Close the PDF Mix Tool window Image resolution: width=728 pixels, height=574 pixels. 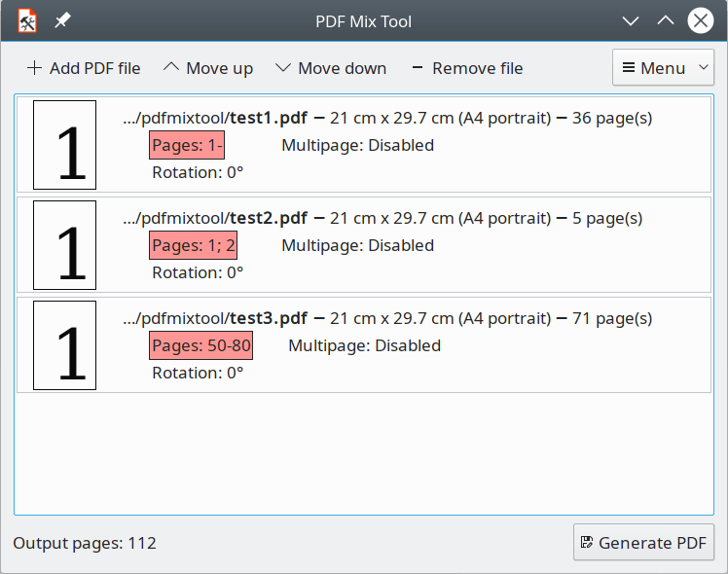[700, 20]
